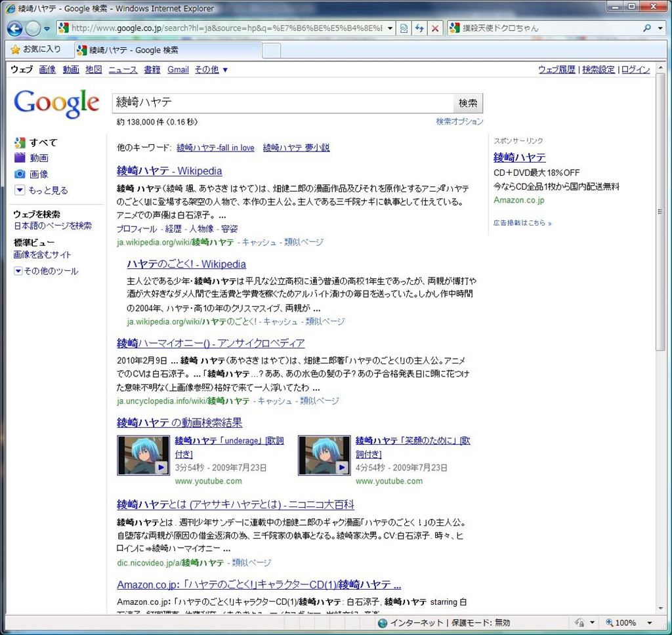The height and width of the screenshot is (635, 672).
Task: Click the 100% zoom level button
Action: click(621, 623)
